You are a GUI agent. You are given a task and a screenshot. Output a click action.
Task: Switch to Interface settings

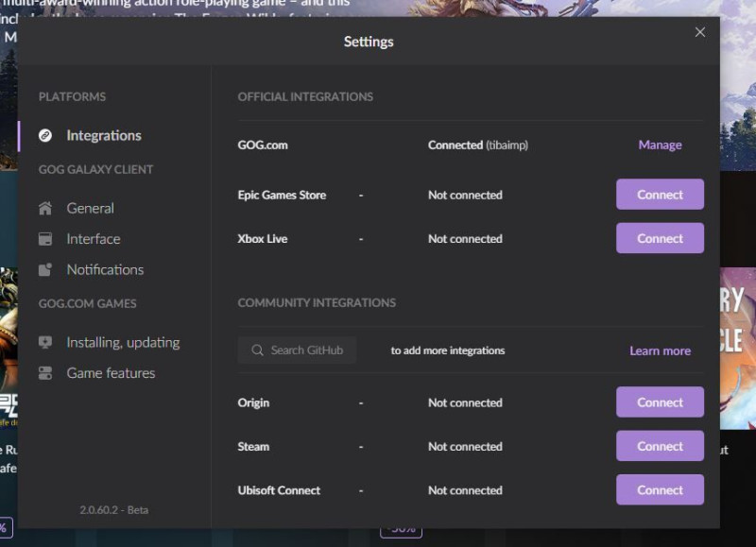[x=94, y=239]
